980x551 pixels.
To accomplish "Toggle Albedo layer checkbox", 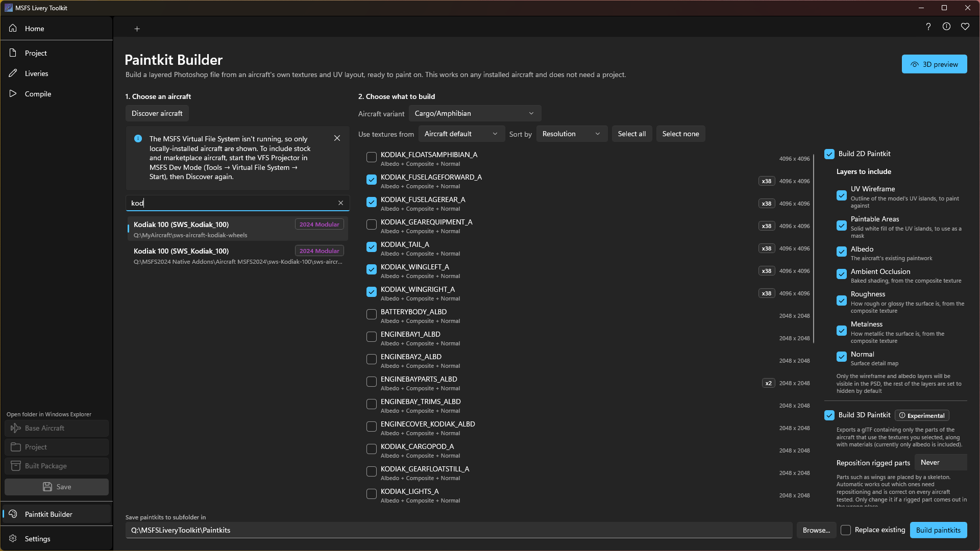I will 842,252.
